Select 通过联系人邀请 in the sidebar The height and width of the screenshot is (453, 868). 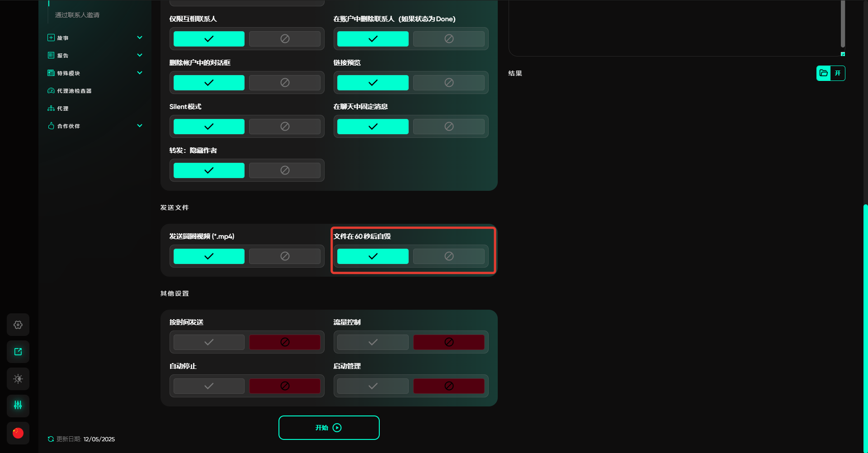click(77, 15)
